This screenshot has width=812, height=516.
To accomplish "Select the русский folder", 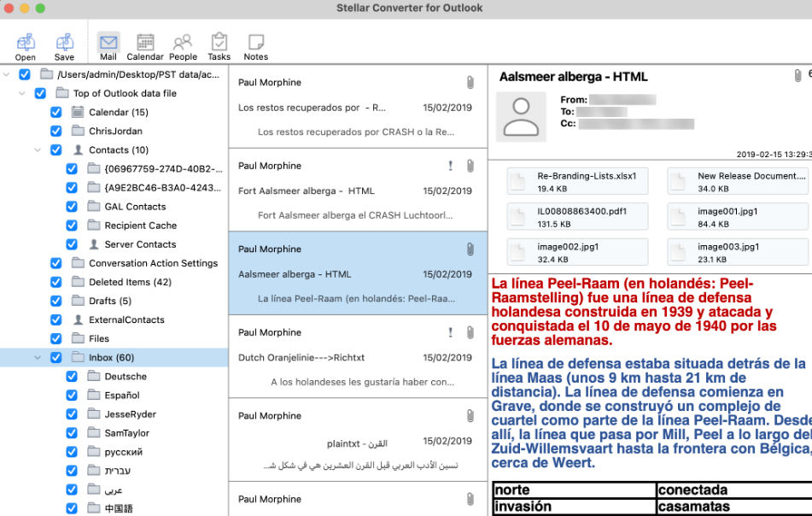I will point(123,452).
